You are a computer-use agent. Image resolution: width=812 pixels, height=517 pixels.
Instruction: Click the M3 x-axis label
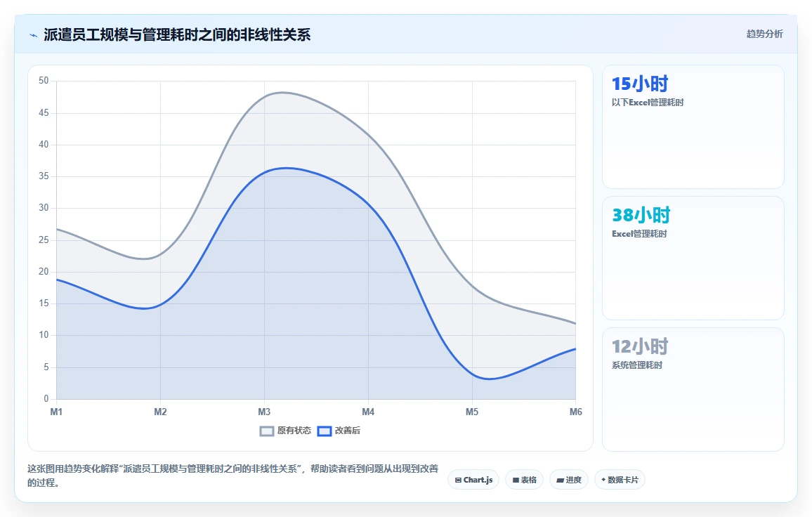[264, 412]
